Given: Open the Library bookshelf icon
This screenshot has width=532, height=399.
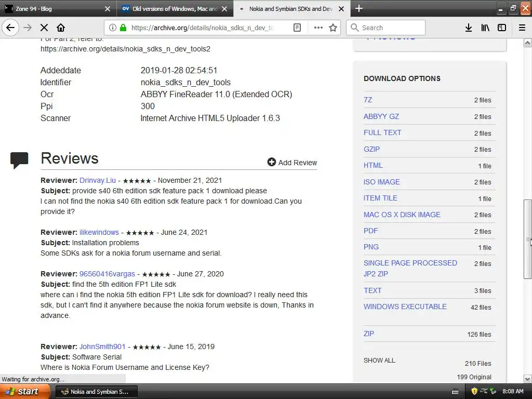Looking at the screenshot, I should pos(485,28).
